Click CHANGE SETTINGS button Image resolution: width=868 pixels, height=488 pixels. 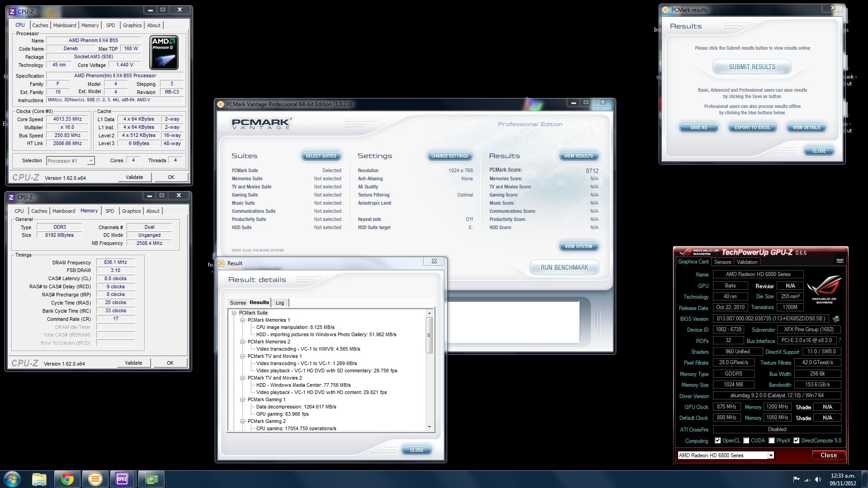coord(450,156)
